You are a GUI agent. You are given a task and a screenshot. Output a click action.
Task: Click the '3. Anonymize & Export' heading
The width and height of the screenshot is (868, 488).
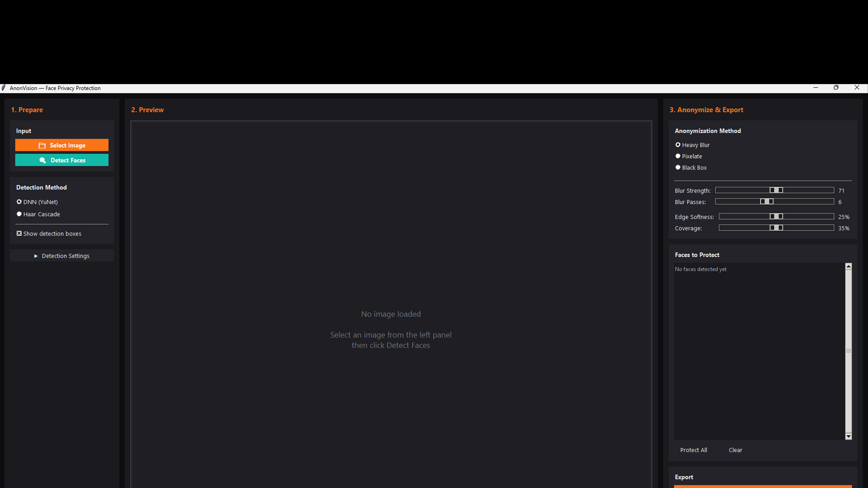point(706,110)
